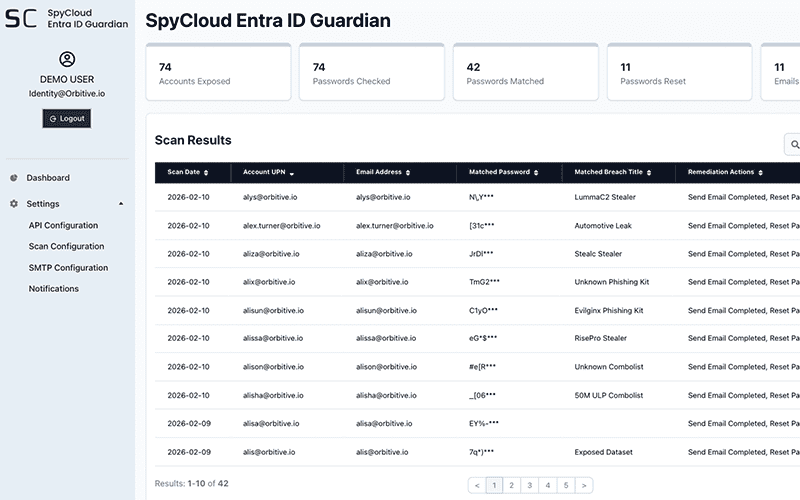Click aliza@orbitive.io in the Email Address column
Image resolution: width=800 pixels, height=500 pixels.
(x=384, y=254)
